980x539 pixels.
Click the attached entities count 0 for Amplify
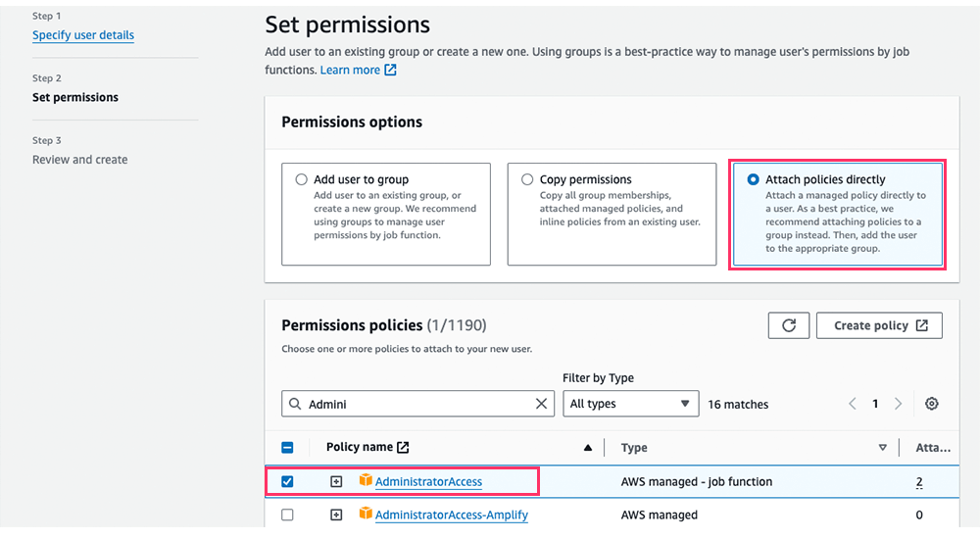tap(919, 515)
